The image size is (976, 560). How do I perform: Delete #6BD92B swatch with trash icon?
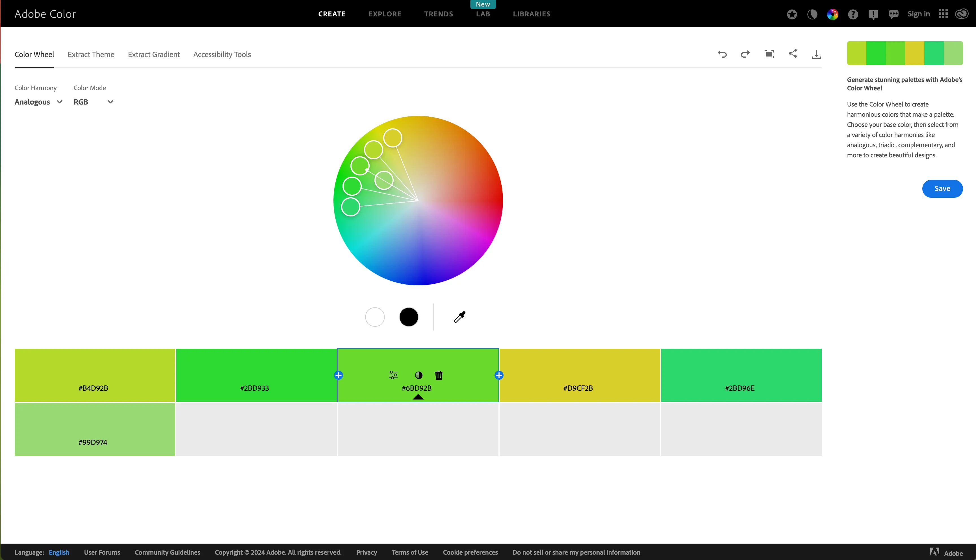point(439,375)
